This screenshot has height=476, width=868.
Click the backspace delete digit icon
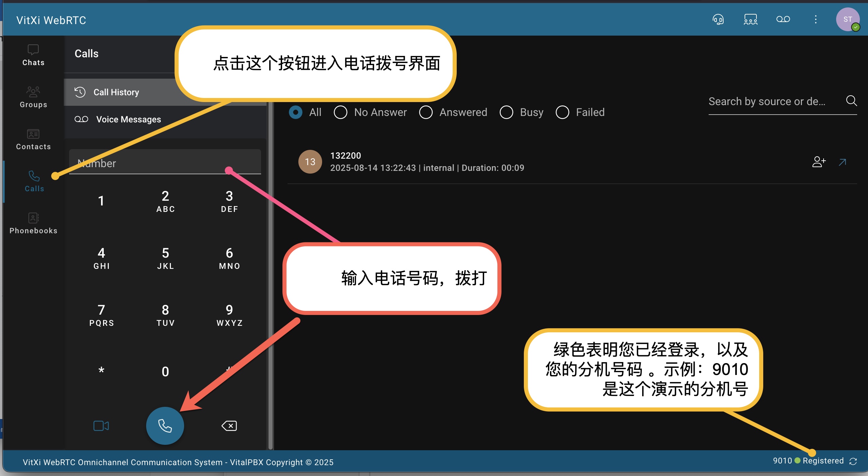229,425
